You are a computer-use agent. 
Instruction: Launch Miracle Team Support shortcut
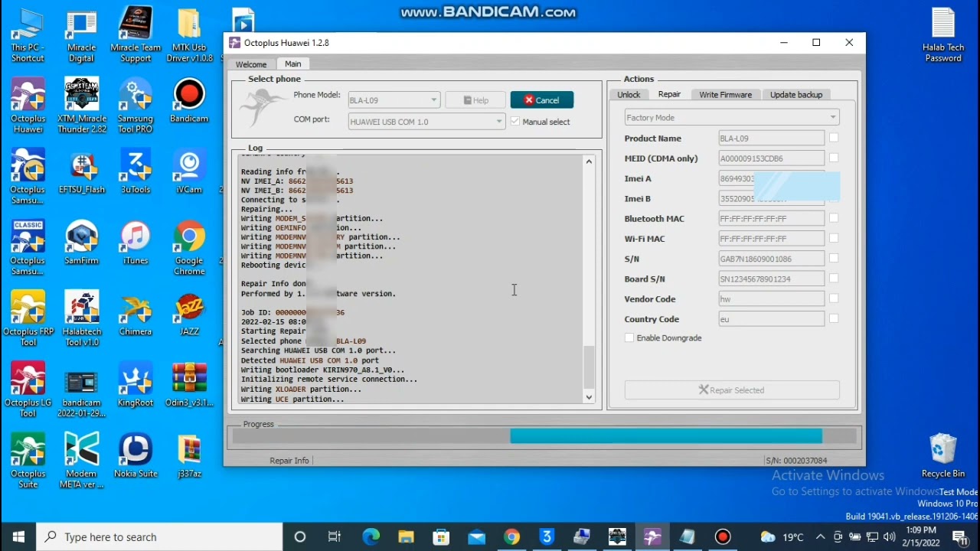pos(136,35)
